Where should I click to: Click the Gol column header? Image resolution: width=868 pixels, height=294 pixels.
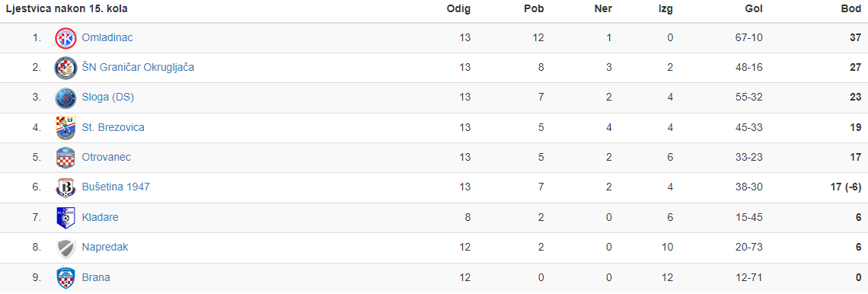[754, 9]
